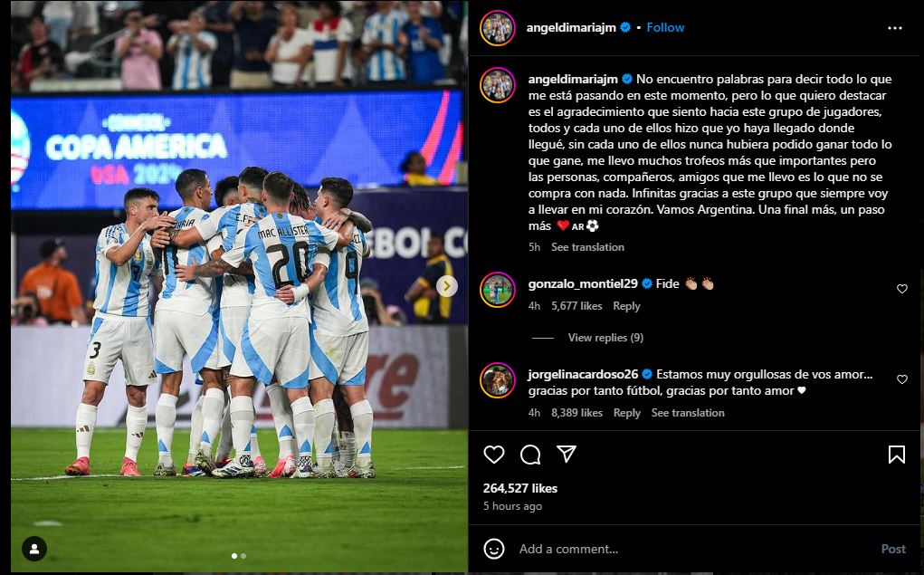Open jorgelinacardoso26's profile avatar
Viewport: 924px width, 575px height.
point(498,380)
